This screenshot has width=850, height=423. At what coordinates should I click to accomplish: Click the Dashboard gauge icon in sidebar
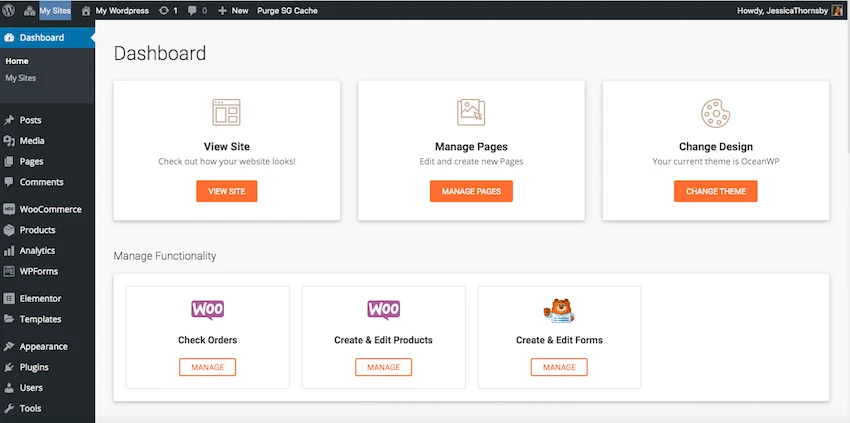point(9,37)
